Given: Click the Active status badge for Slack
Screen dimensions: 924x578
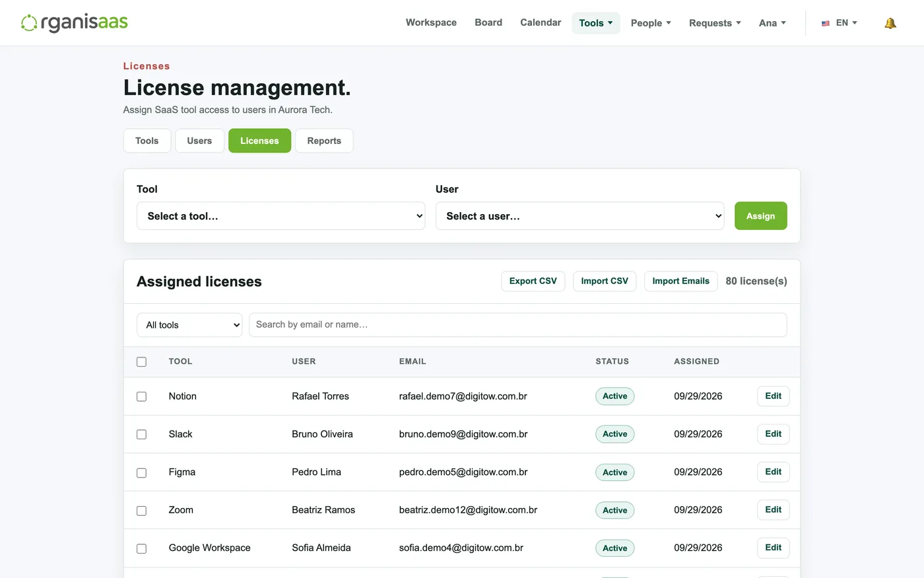Looking at the screenshot, I should 614,434.
